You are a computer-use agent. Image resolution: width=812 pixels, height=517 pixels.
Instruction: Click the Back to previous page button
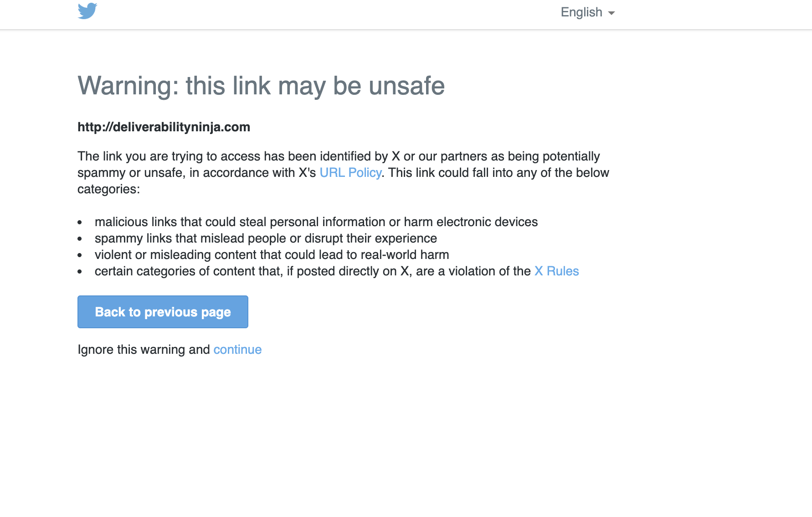coord(163,312)
